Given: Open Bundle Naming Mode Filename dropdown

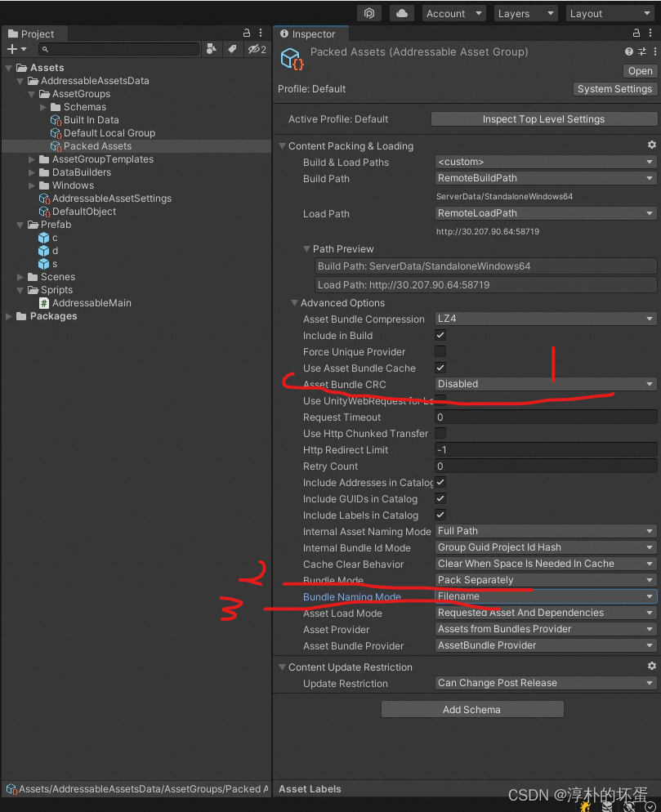Looking at the screenshot, I should click(546, 596).
